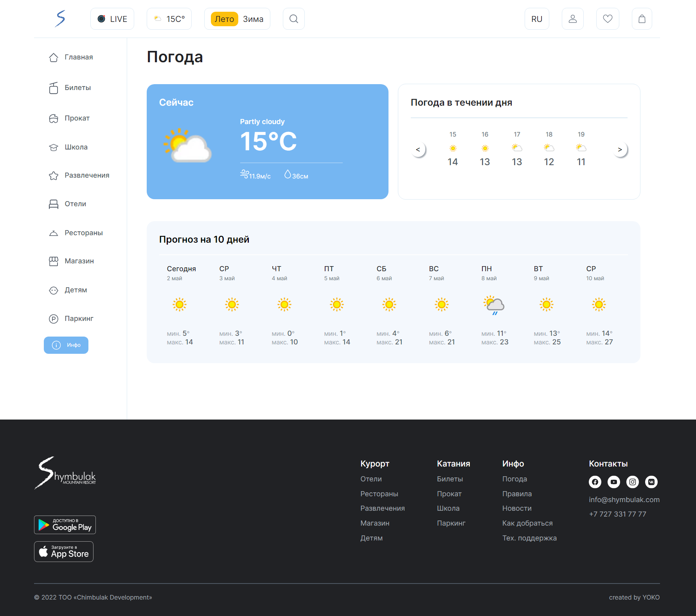This screenshot has height=616, width=696.
Task: Open the shopping cart icon in header
Action: [642, 18]
